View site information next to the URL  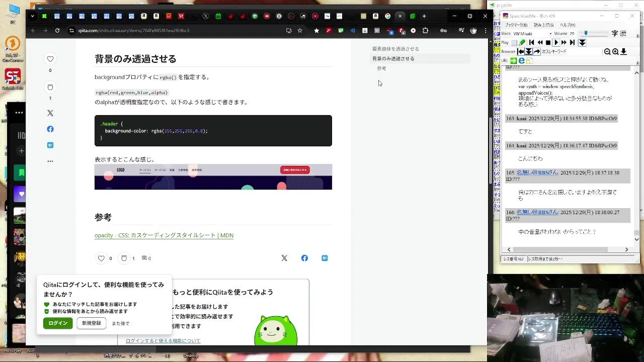click(72, 30)
